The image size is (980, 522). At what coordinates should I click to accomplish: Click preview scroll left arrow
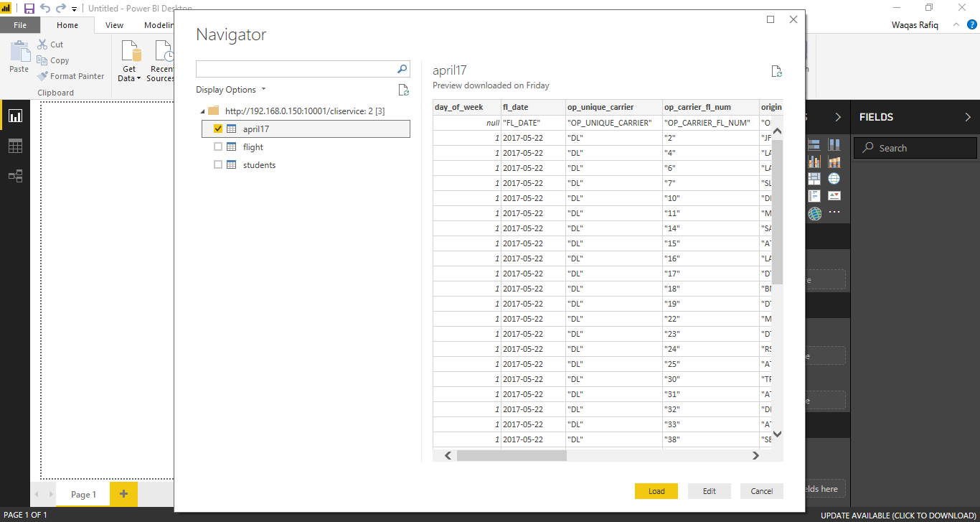[448, 455]
